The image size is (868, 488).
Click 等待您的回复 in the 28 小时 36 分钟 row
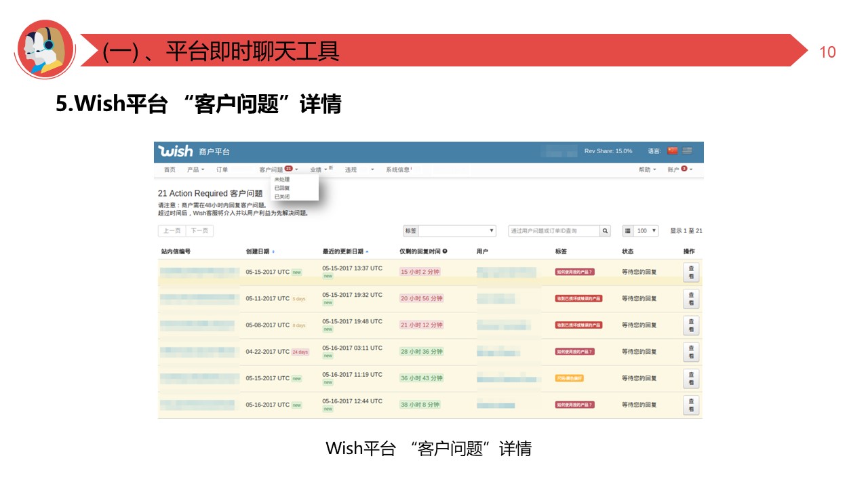pos(639,352)
